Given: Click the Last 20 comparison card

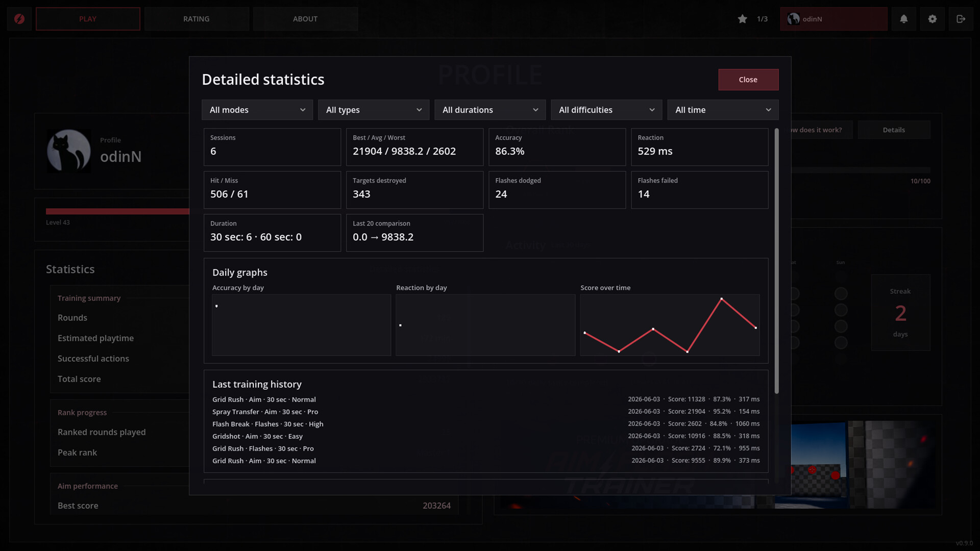Looking at the screenshot, I should coord(414,233).
